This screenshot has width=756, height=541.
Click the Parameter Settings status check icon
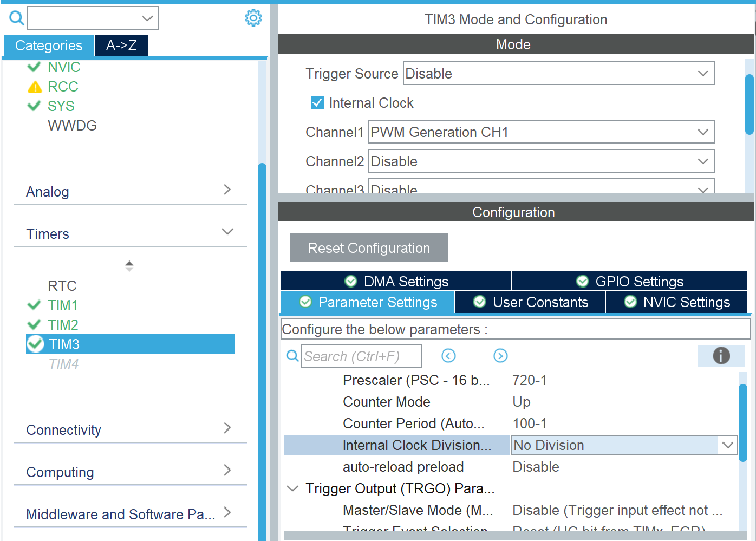click(x=305, y=302)
